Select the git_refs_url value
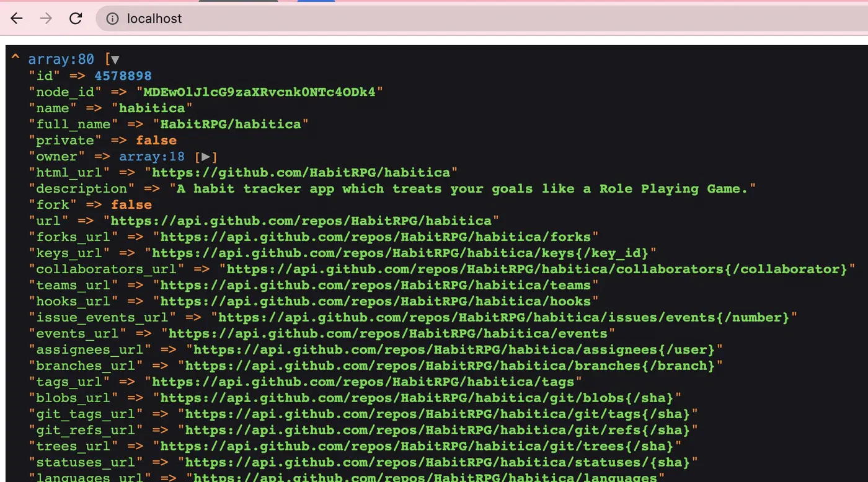868x482 pixels. [438, 431]
